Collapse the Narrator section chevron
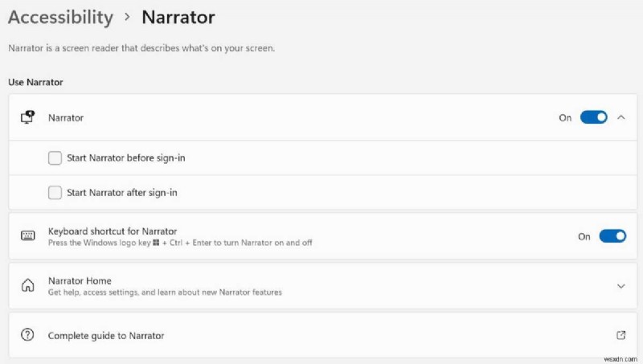Screen dimensions: 643x364 [620, 117]
